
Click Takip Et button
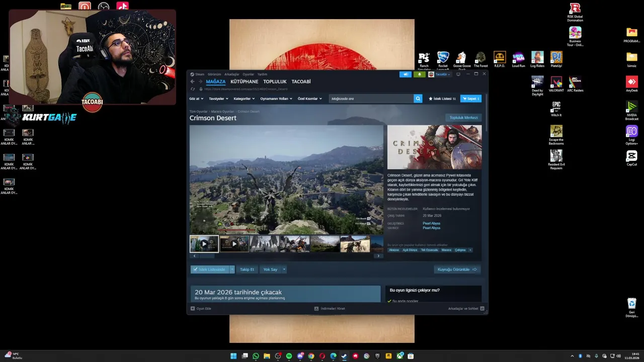tap(247, 269)
